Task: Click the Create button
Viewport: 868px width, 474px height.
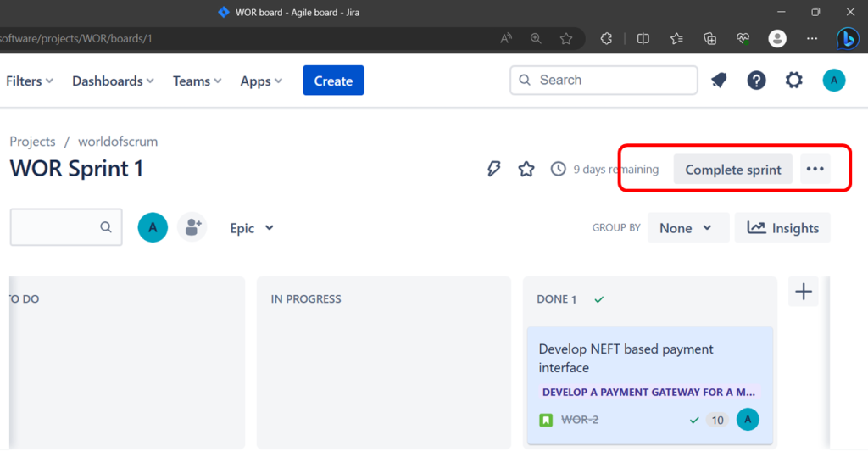Action: (x=333, y=81)
